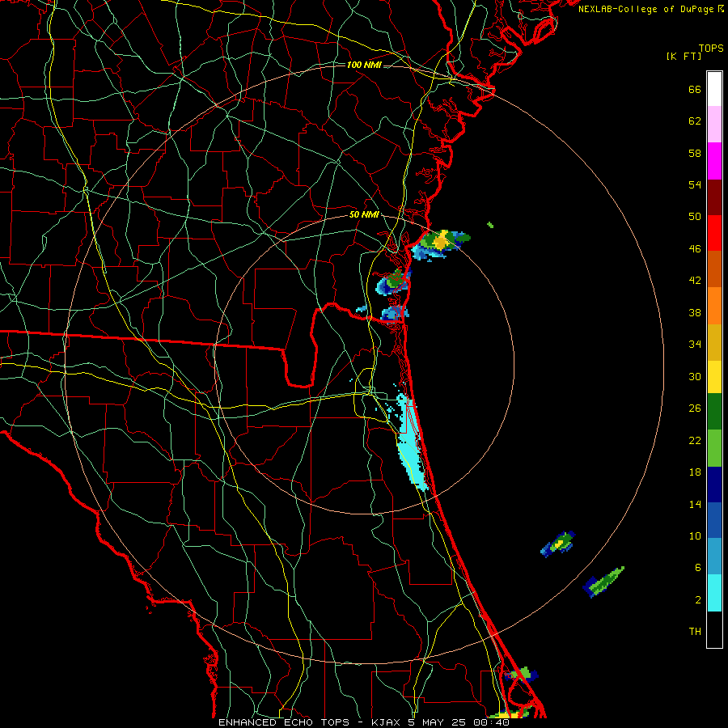Click the TH legend label
This screenshot has height=728, width=728.
tap(695, 632)
